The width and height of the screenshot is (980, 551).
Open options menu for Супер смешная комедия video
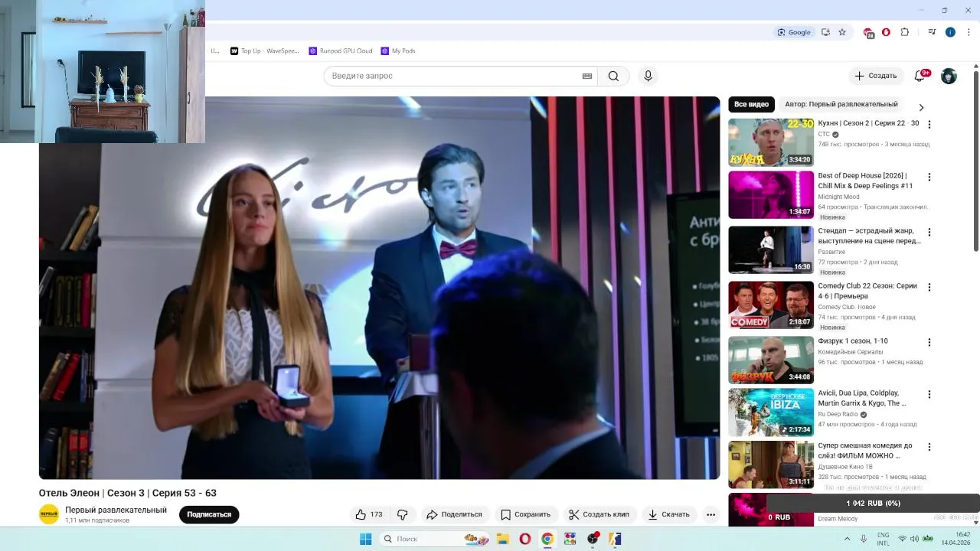[929, 446]
